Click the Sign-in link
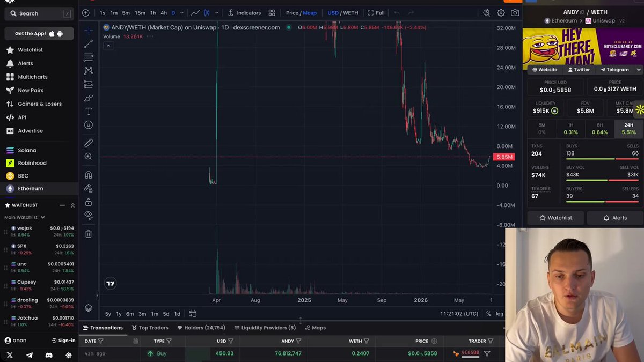Viewport: 644px width, 362px height. click(63, 341)
